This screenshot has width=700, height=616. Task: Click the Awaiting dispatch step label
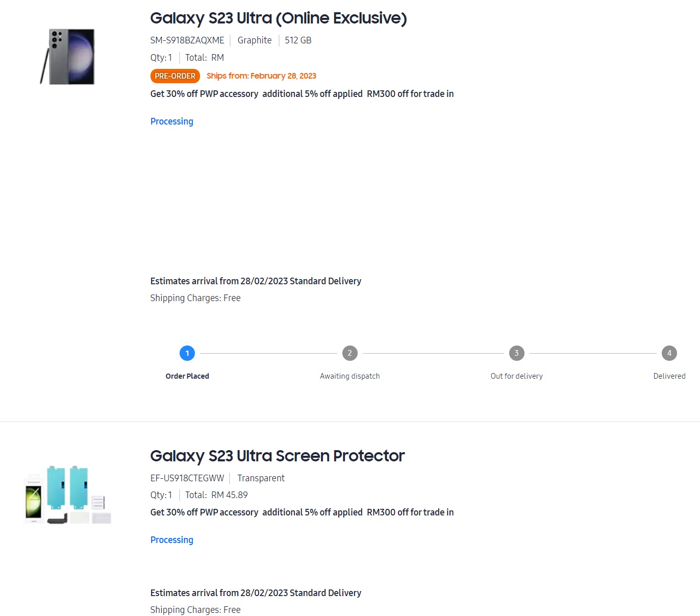tap(350, 376)
